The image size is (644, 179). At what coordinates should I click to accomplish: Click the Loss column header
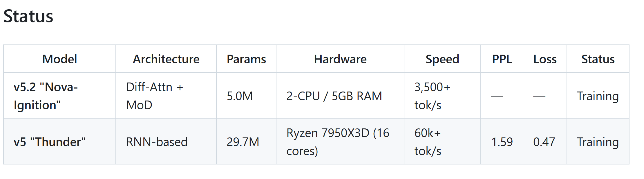(x=545, y=59)
